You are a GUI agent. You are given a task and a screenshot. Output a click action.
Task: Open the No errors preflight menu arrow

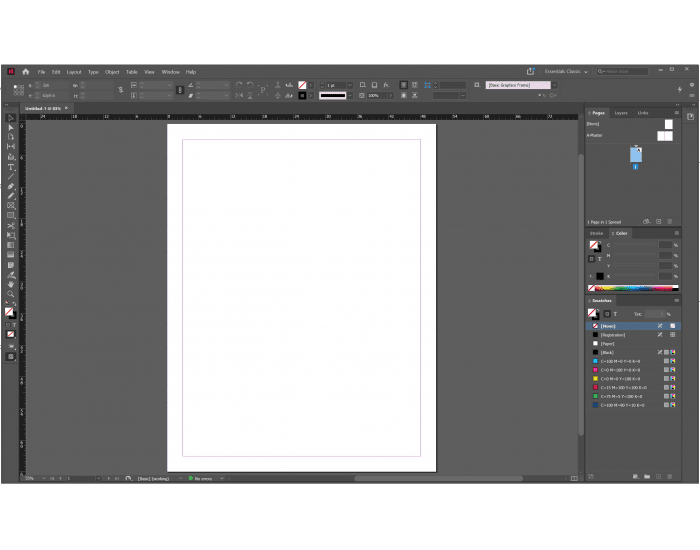221,479
